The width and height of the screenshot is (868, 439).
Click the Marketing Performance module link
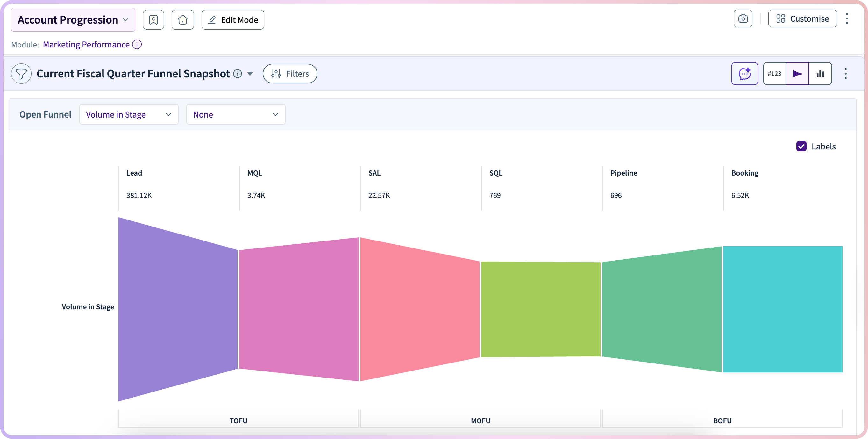86,45
